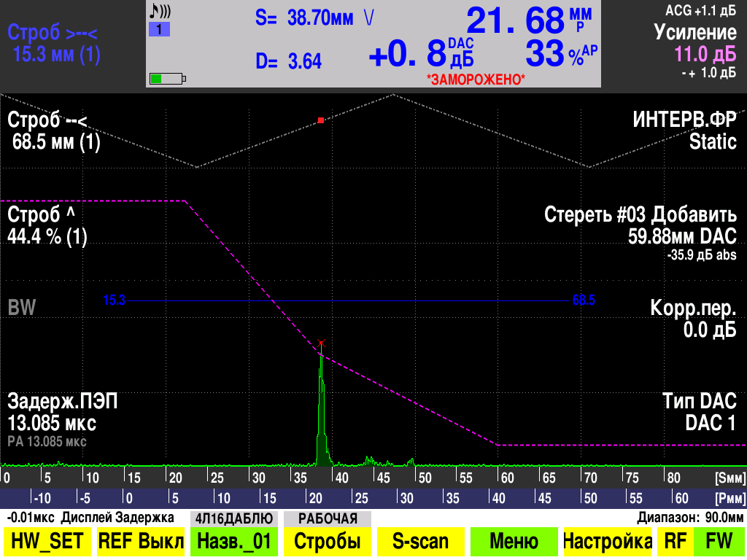Click the Дисплей Задержка status text
The image size is (747, 560).
coord(117,518)
